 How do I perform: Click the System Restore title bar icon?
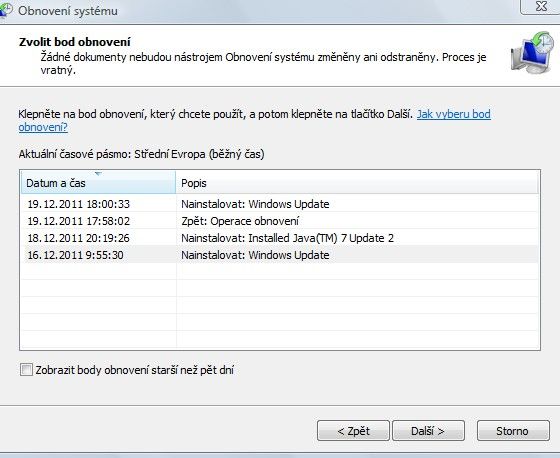5,10
